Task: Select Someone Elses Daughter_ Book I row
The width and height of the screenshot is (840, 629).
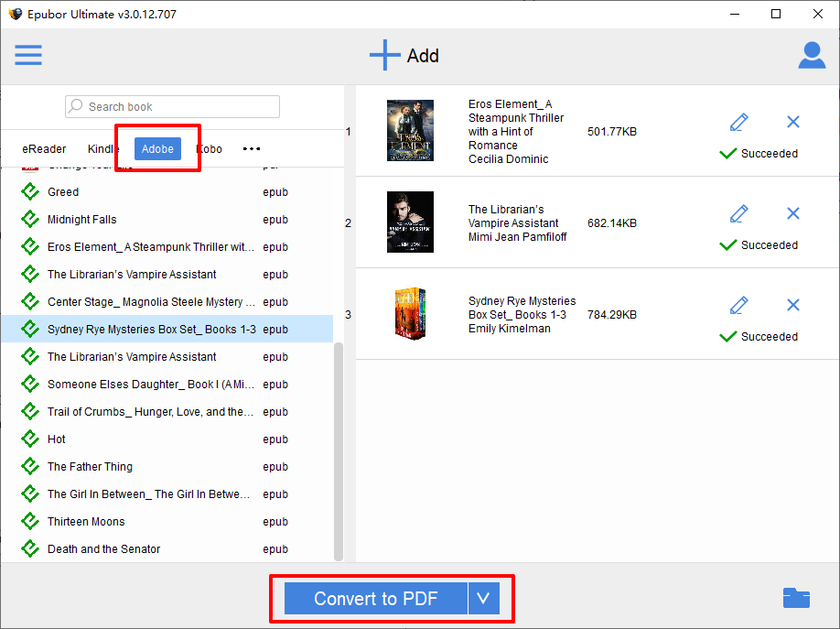Action: coord(167,384)
